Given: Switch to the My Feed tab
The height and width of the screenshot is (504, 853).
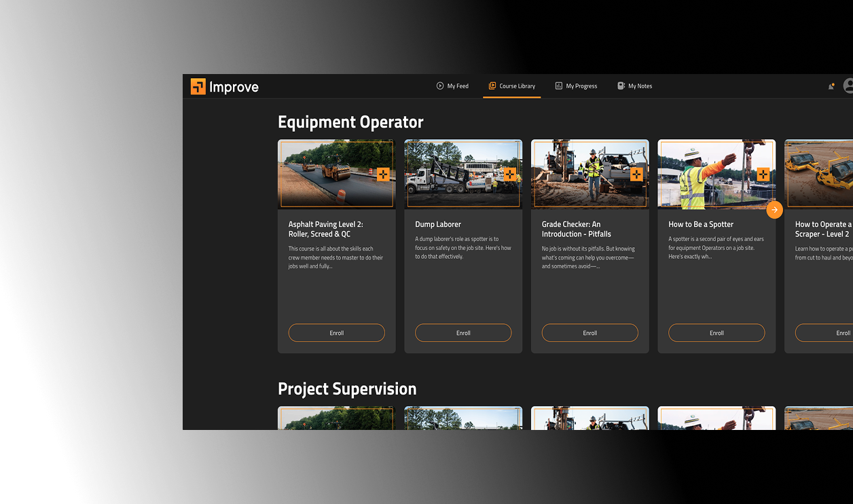Looking at the screenshot, I should click(x=452, y=86).
